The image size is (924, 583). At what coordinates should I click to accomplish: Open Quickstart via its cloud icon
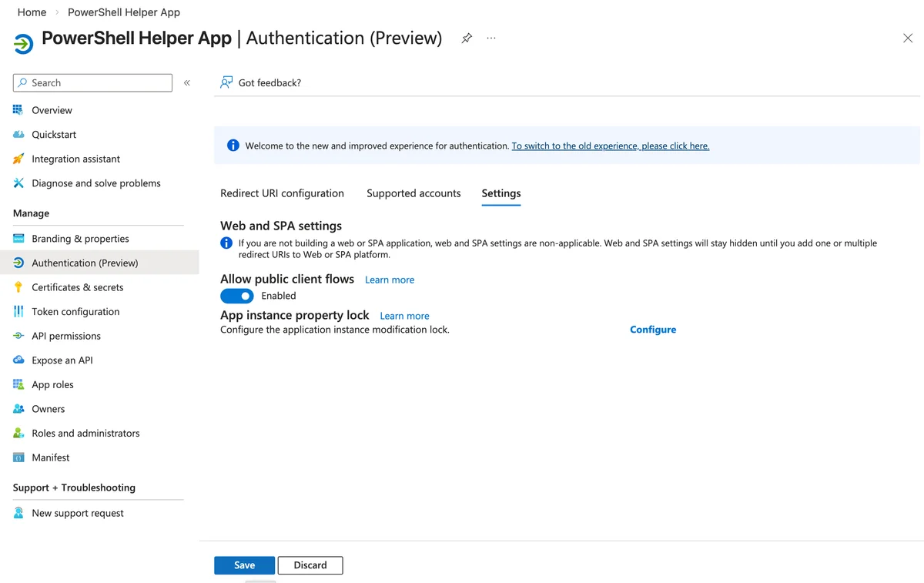click(18, 134)
